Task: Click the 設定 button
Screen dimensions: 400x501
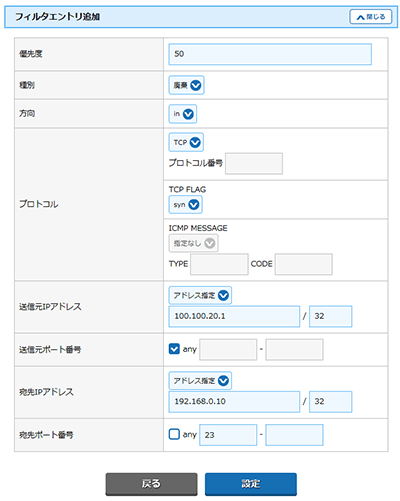Action: 251,484
